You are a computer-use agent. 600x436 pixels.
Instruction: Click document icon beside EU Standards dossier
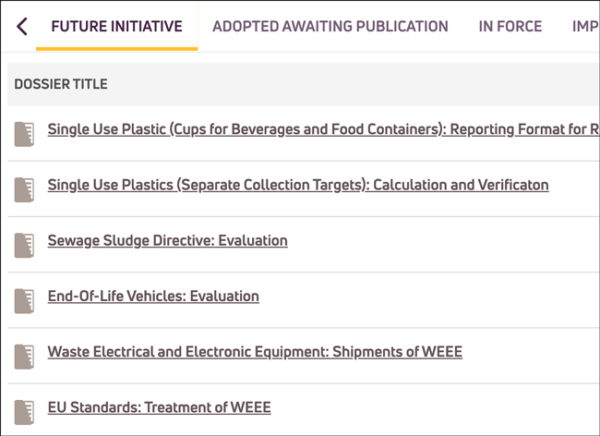tap(25, 412)
